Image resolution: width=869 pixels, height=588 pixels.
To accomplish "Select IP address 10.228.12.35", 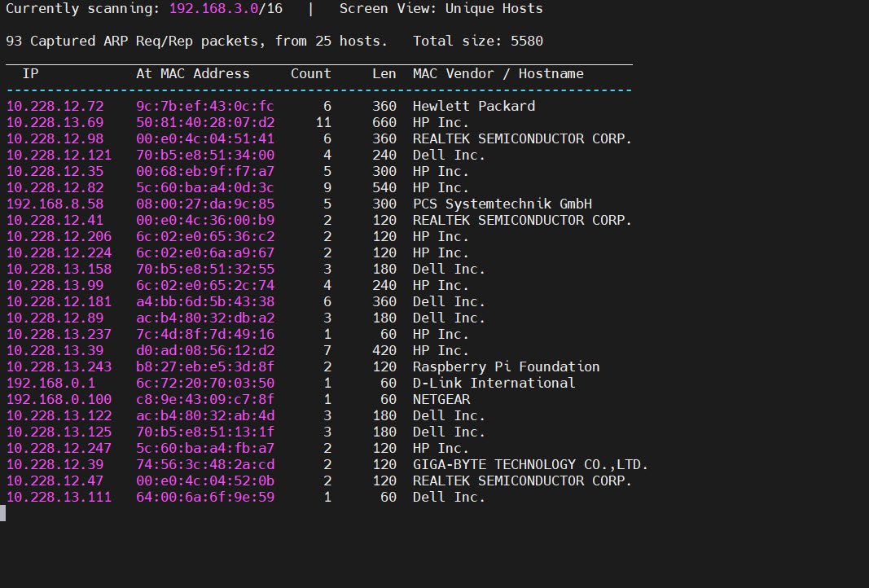I will 55,171.
